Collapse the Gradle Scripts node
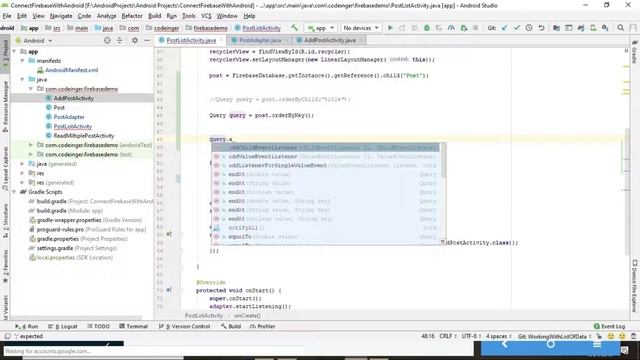This screenshot has width=640, height=360. coord(15,192)
